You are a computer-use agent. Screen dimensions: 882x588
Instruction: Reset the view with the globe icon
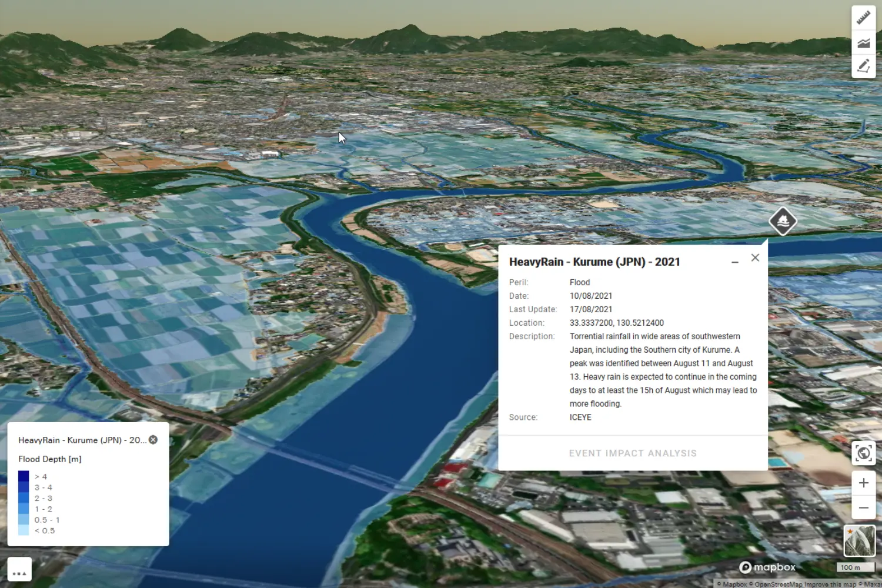(x=863, y=453)
